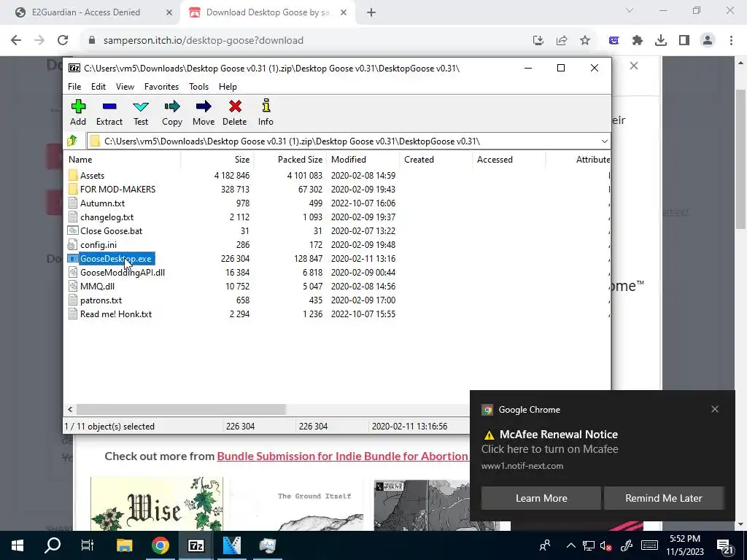Open taskbar Search
This screenshot has width=747, height=560.
(x=53, y=545)
